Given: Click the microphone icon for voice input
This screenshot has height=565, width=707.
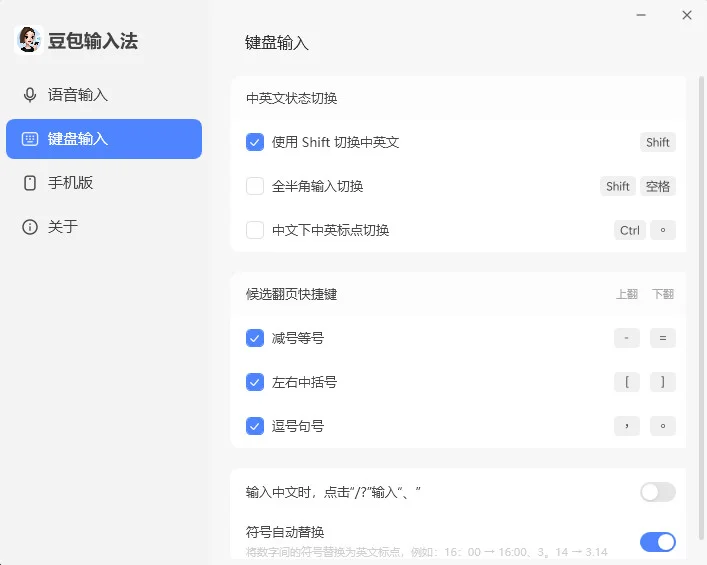Looking at the screenshot, I should coord(30,95).
